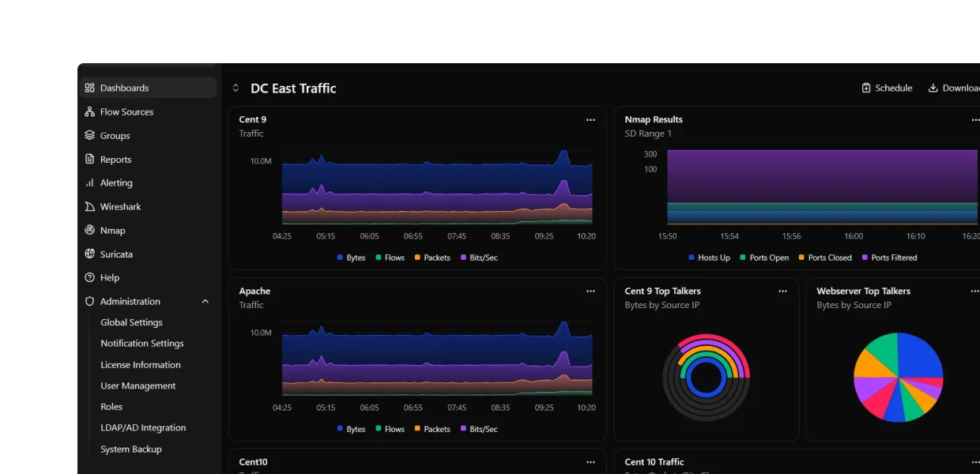Toggle Ports Filtered in Nmap Results legend
This screenshot has height=474, width=980.
889,257
